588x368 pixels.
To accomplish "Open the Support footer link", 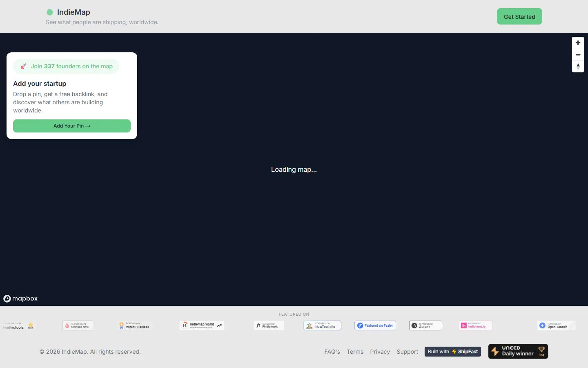I will (407, 352).
